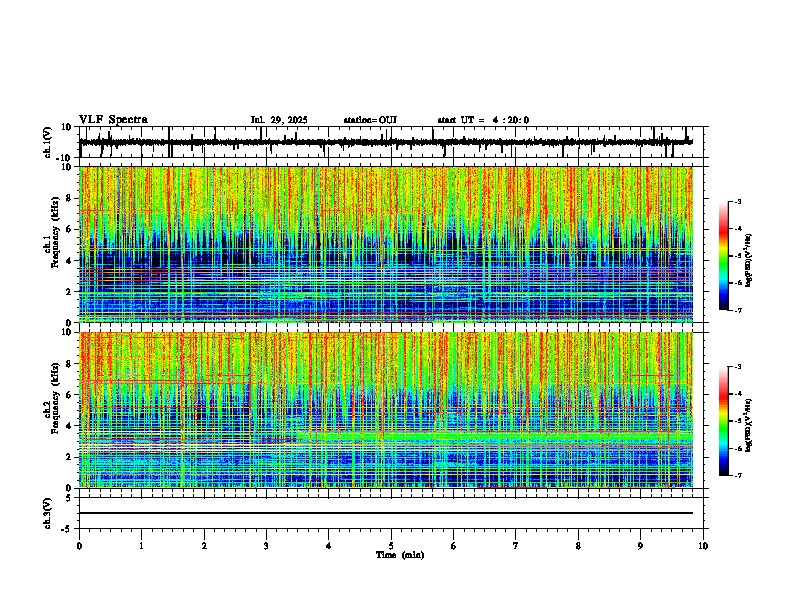The height and width of the screenshot is (612, 792).
Task: Click the 'ch.1(V)' waveform axis label
Action: click(x=48, y=142)
